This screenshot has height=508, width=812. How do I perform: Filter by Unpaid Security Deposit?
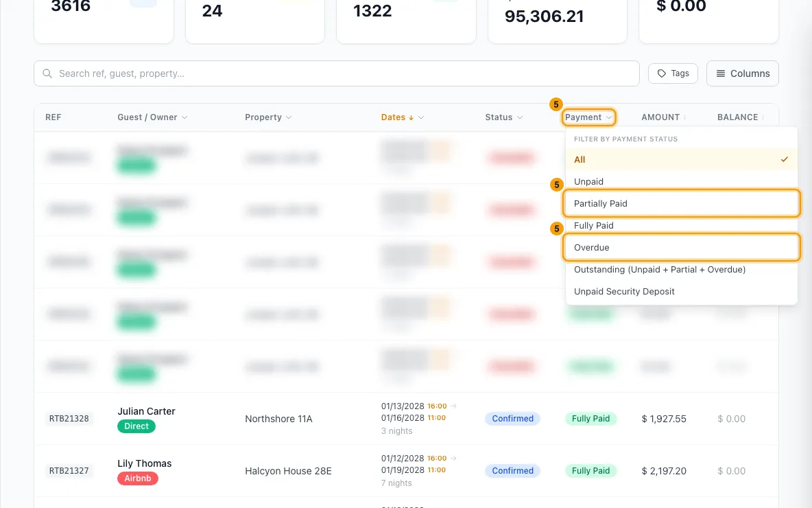[x=681, y=291]
